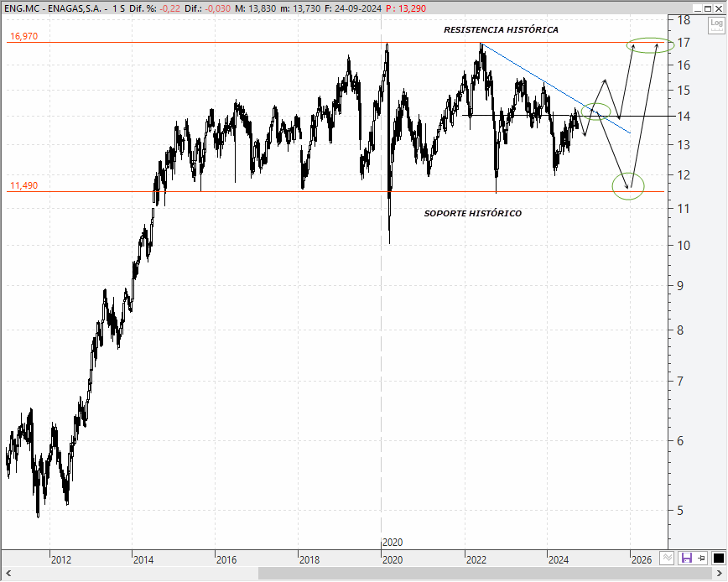Click the 2012 label on time axis
The width and height of the screenshot is (728, 582).
tap(61, 559)
